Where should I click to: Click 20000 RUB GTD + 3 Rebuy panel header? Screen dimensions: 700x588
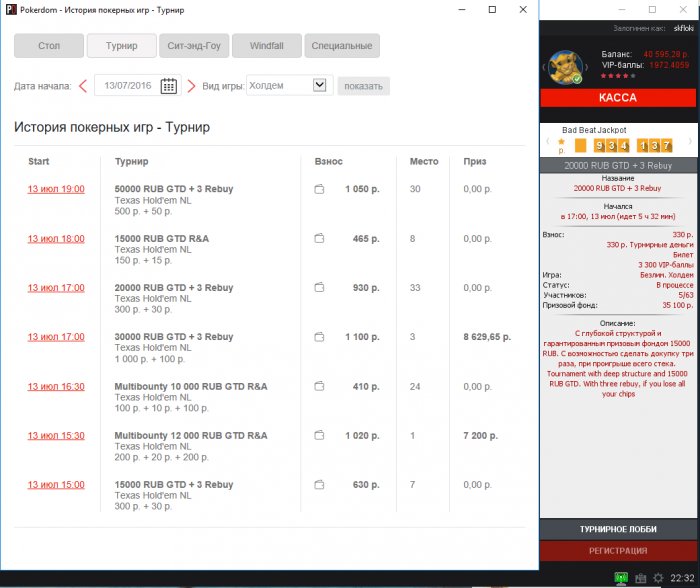[x=618, y=166]
